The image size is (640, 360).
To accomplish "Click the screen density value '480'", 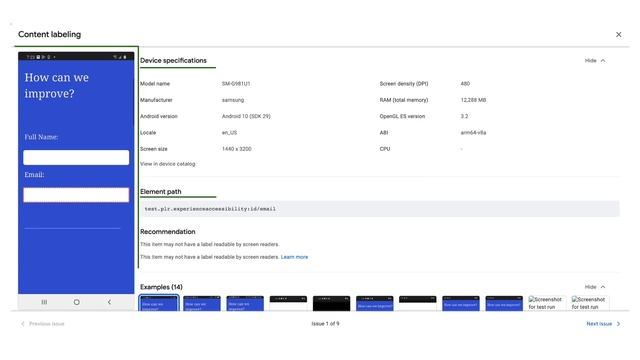I will [465, 84].
